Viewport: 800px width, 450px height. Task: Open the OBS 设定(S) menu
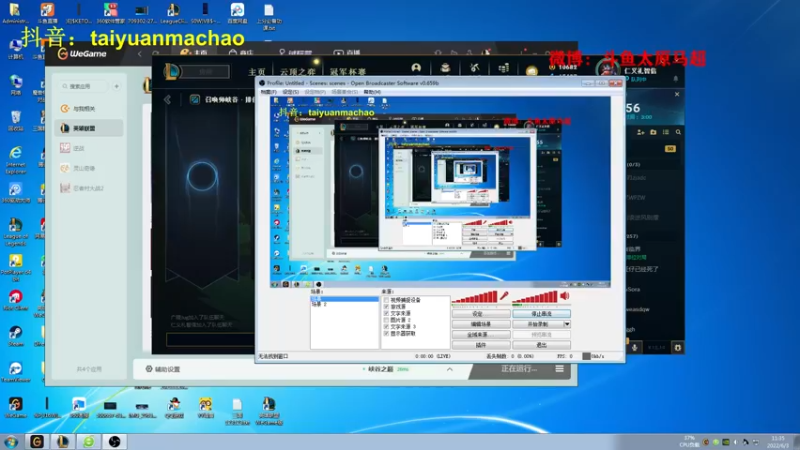[290, 92]
